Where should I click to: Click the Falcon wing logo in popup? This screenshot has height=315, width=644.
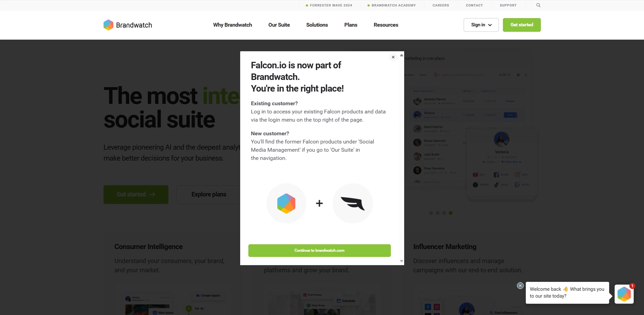coord(353,203)
